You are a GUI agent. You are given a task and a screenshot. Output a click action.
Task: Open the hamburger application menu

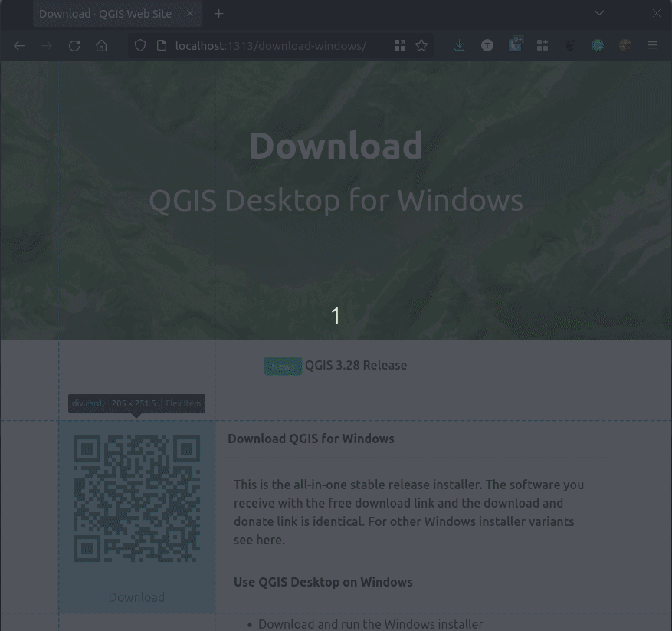tap(653, 45)
